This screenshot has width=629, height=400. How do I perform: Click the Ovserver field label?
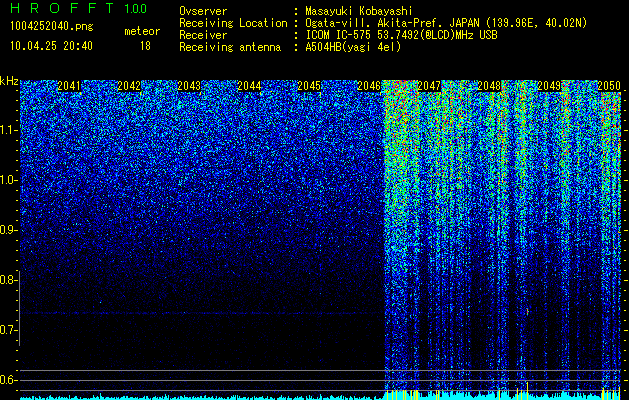pyautogui.click(x=203, y=11)
